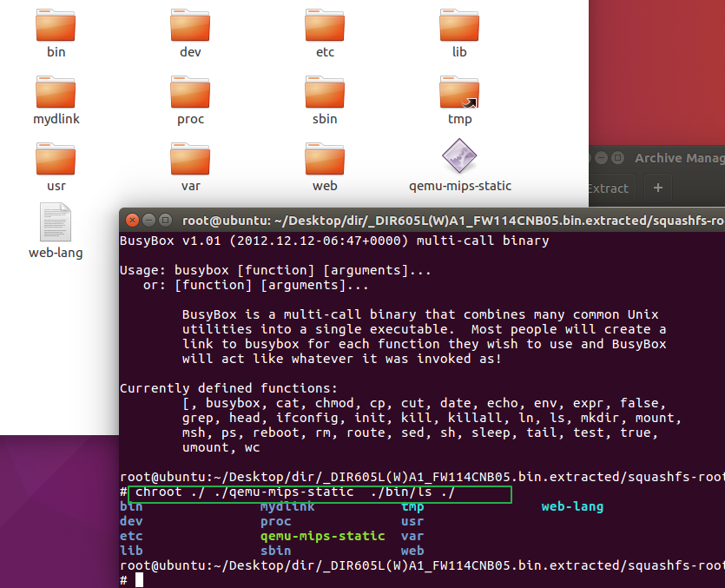725x588 pixels.
Task: Click 'proc' in terminal ls output
Action: (x=275, y=521)
